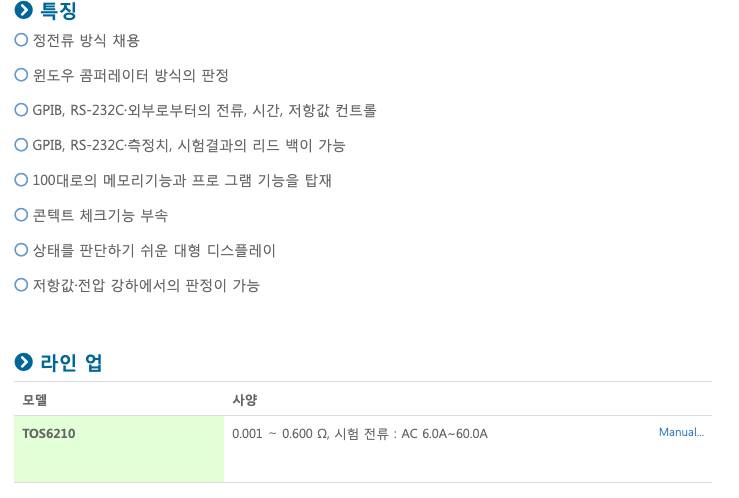
Task: Click the bullet before 100대로의 메모리기능
Action: [x=21, y=180]
